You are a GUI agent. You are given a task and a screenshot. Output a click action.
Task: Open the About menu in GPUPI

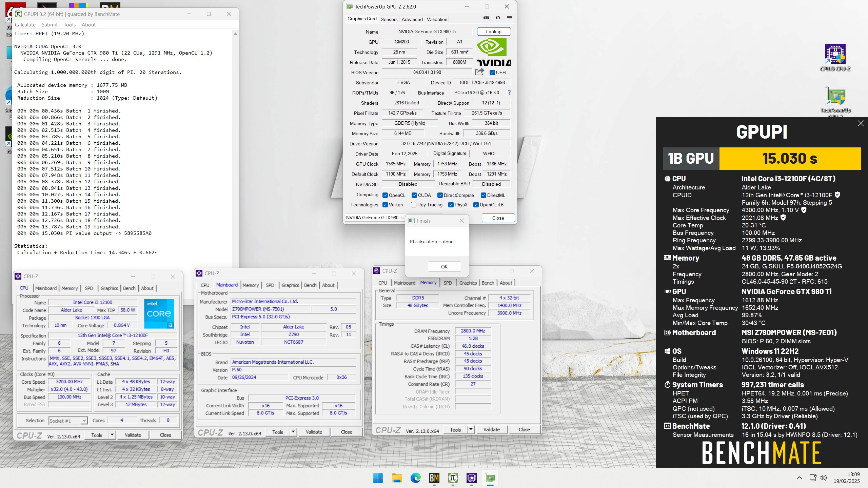(x=88, y=24)
